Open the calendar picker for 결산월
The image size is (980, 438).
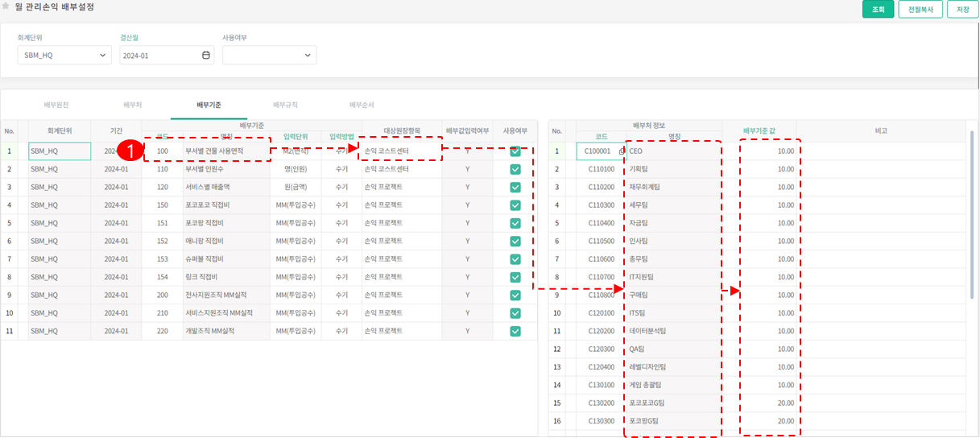click(205, 56)
